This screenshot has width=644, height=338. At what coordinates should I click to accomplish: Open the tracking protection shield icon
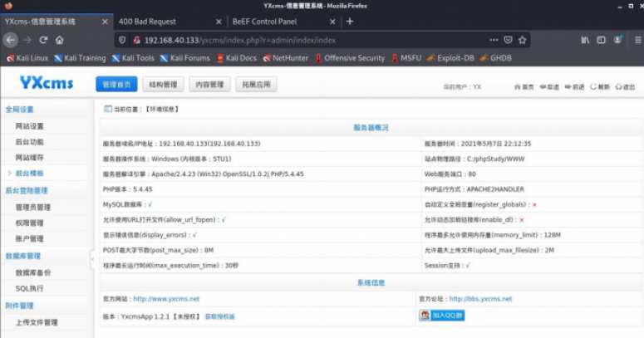122,40
